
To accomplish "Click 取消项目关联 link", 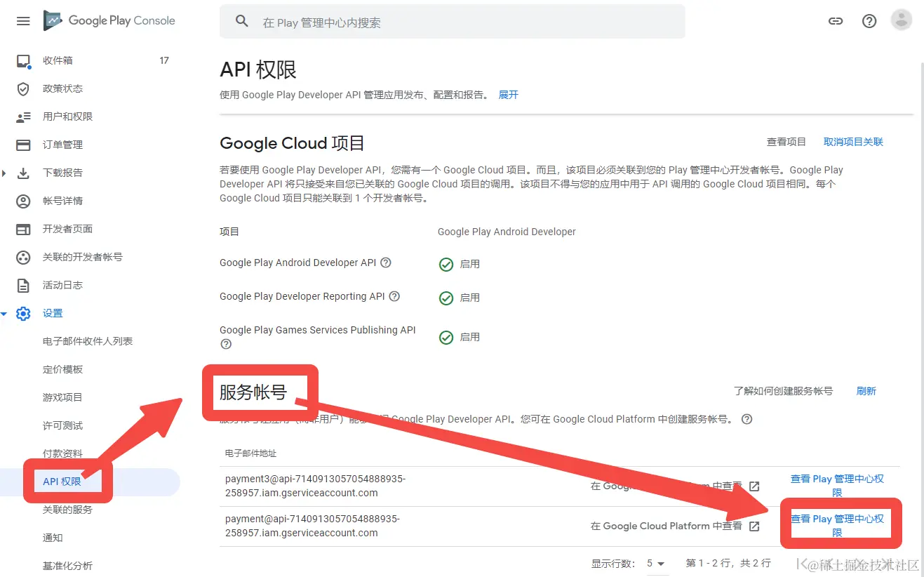I will 853,142.
